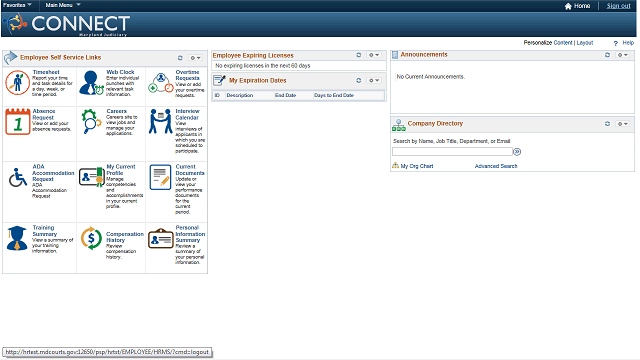Click the Training Summary graduate icon
The image size is (640, 360).
17,238
